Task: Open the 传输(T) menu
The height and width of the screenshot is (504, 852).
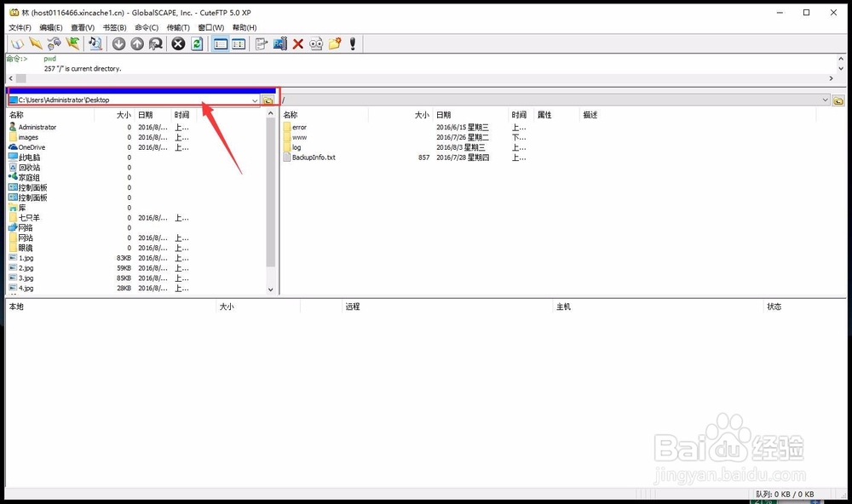Action: point(178,28)
